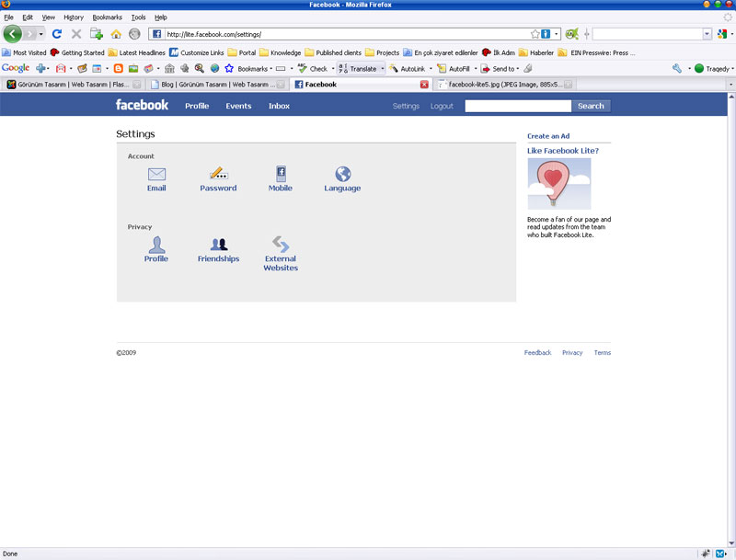This screenshot has width=736, height=560.
Task: Open the Latest Headlines bookmark feed
Action: (x=136, y=52)
